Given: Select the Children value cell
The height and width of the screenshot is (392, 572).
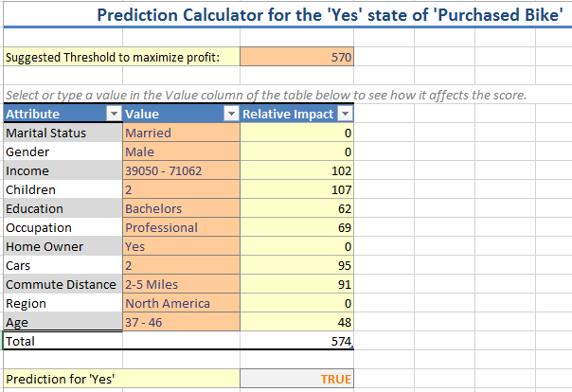Looking at the screenshot, I should coord(181,189).
